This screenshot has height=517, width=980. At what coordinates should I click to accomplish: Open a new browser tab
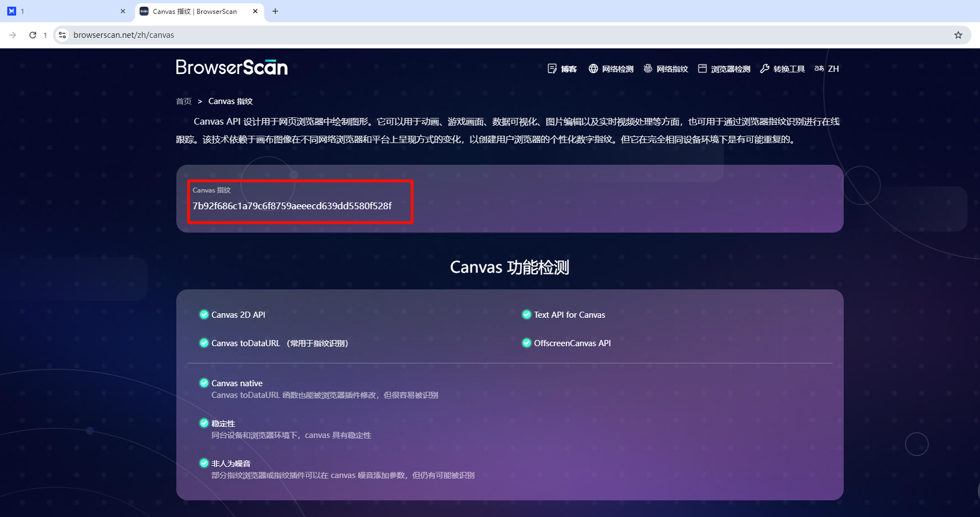275,11
